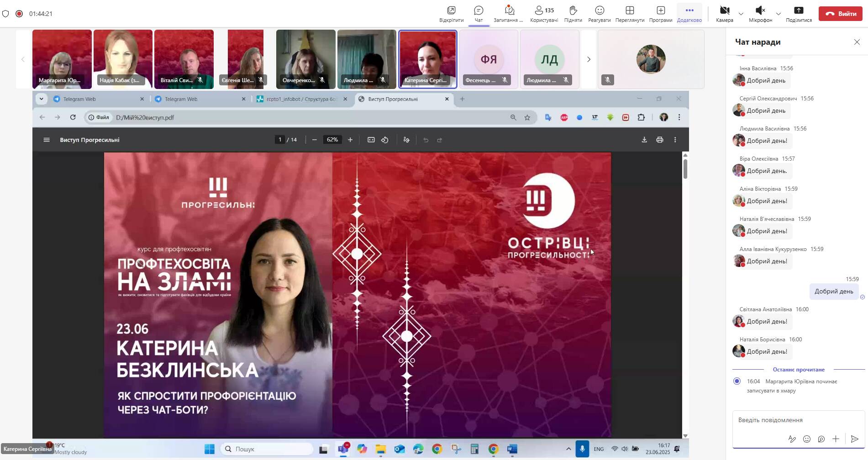Open message formatting options icon
Viewport: 868px width, 460px height.
click(x=792, y=439)
